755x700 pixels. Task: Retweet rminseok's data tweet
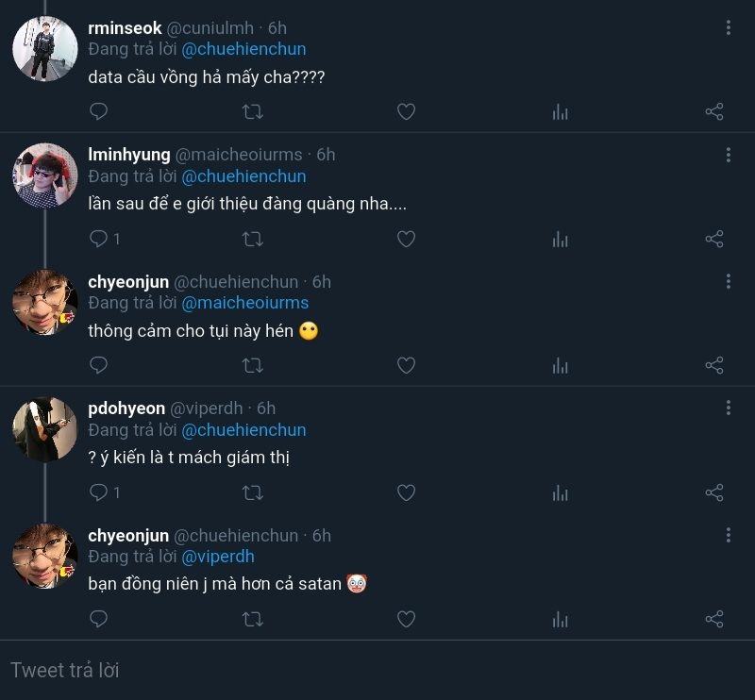pyautogui.click(x=252, y=112)
